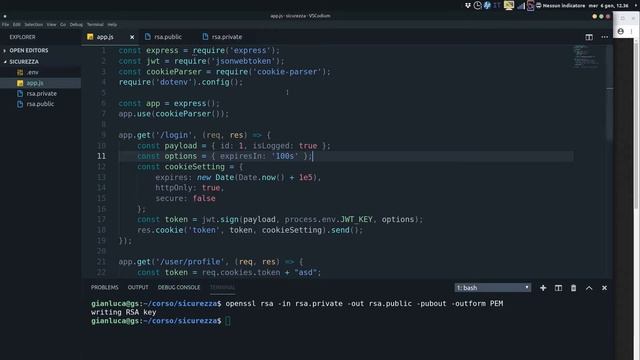Switch to the rsa.private editor tab
This screenshot has width=640, height=360.
[x=227, y=37]
